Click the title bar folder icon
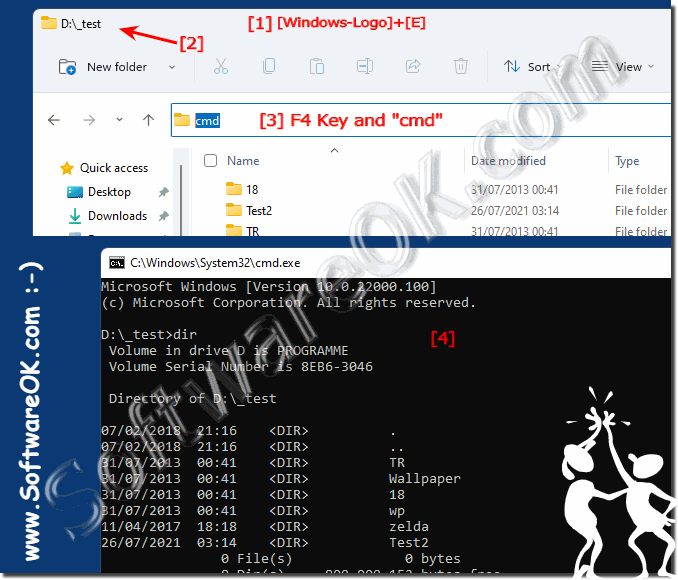Viewport: 678px width, 580px height. tap(49, 22)
